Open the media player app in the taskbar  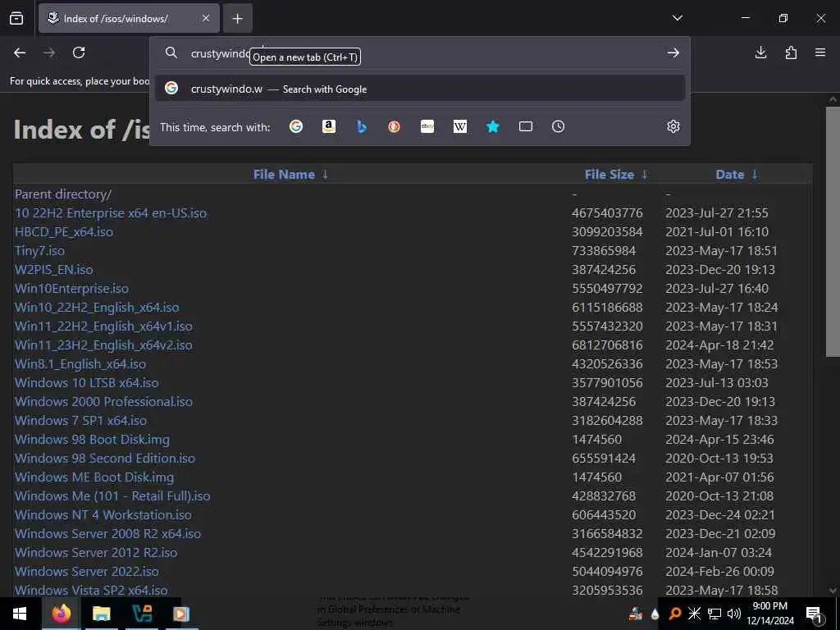point(180,614)
